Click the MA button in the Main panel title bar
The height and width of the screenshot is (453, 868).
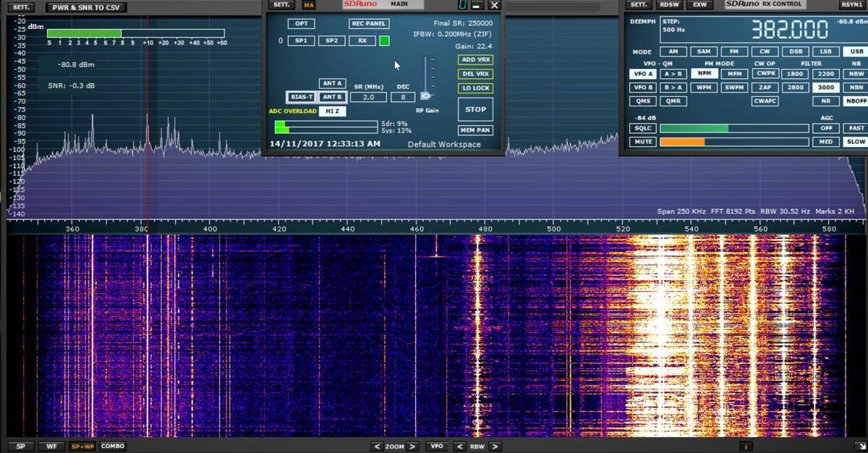(x=309, y=5)
